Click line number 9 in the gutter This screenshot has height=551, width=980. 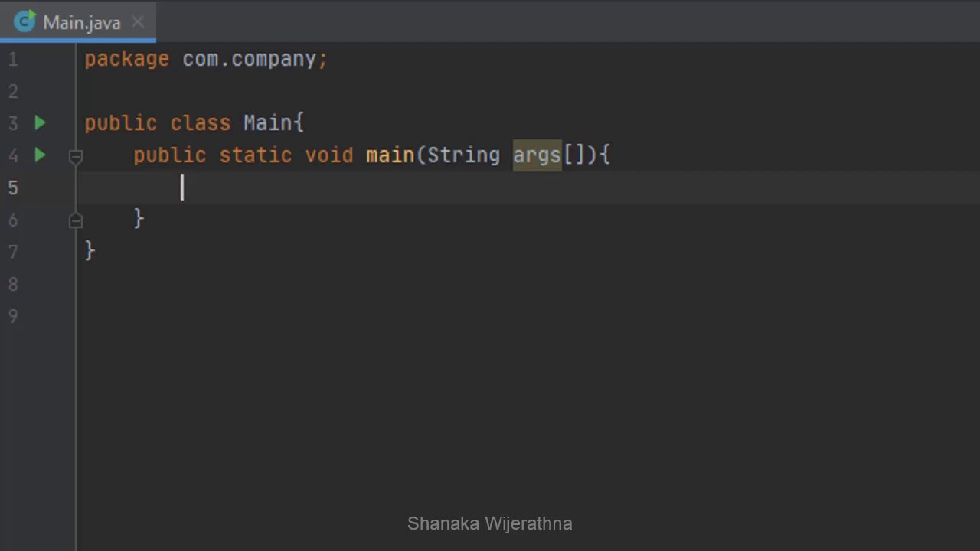(13, 317)
